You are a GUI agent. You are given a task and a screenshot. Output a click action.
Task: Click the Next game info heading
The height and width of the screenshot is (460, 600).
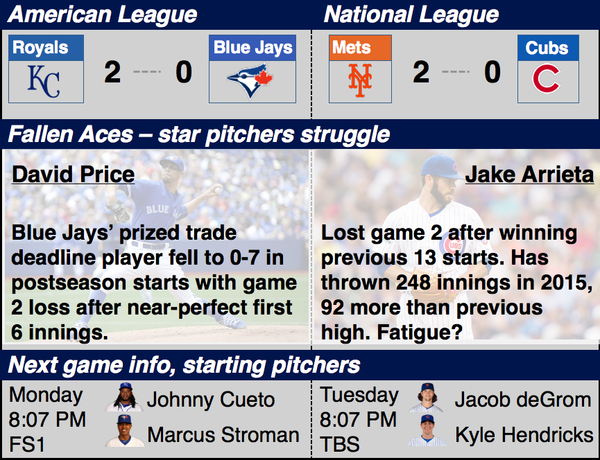tap(184, 365)
